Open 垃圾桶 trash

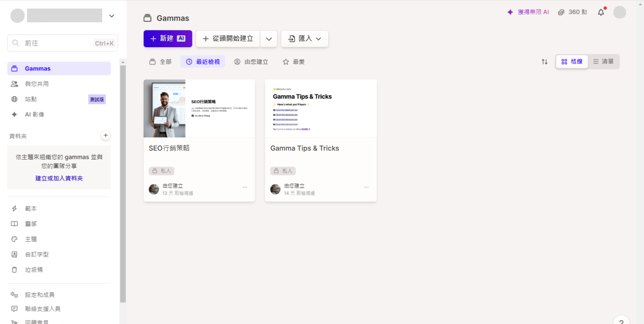tap(59, 270)
